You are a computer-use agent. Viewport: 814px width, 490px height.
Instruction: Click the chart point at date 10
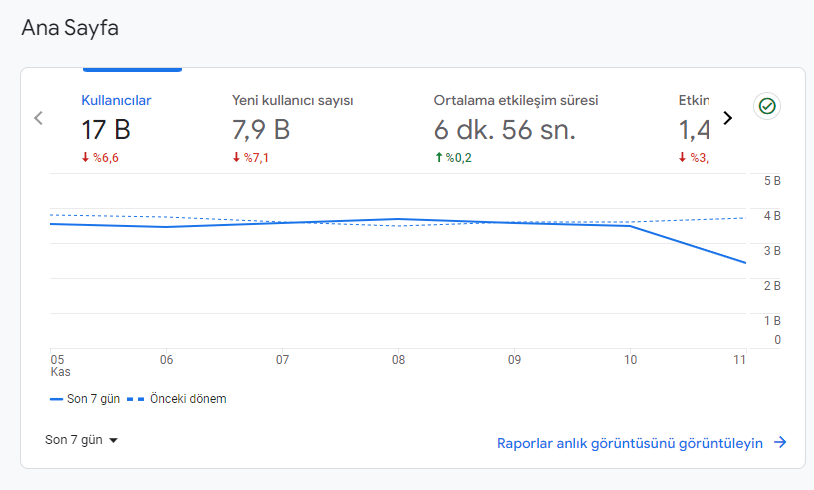(630, 226)
